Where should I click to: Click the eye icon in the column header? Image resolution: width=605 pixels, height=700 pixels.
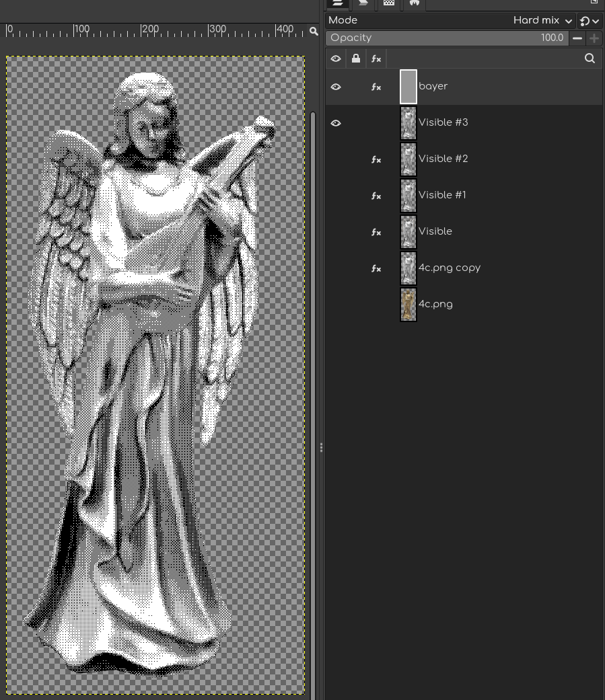click(336, 59)
